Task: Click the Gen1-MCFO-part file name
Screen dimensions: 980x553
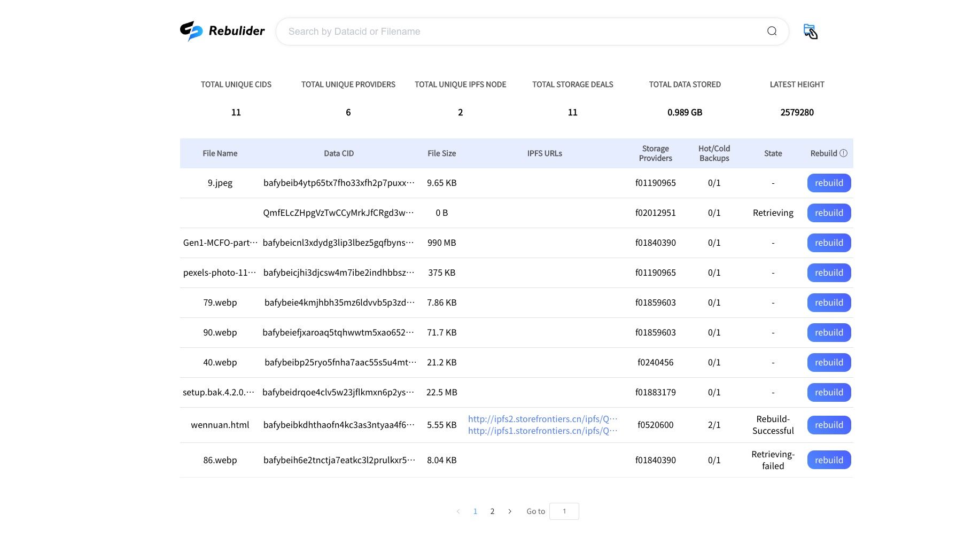Action: tap(220, 243)
